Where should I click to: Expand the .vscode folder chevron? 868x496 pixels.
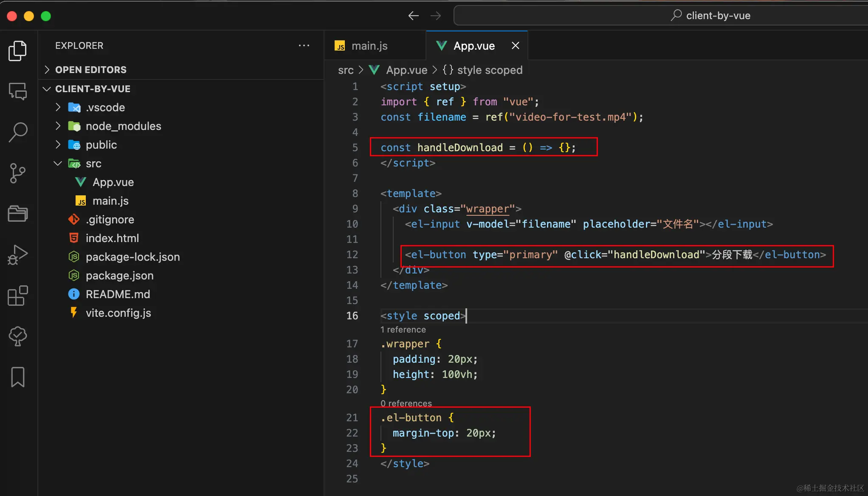[x=58, y=107]
